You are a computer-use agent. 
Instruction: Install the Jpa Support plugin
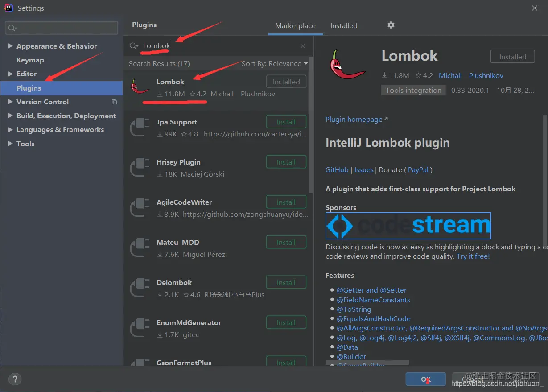click(x=286, y=122)
